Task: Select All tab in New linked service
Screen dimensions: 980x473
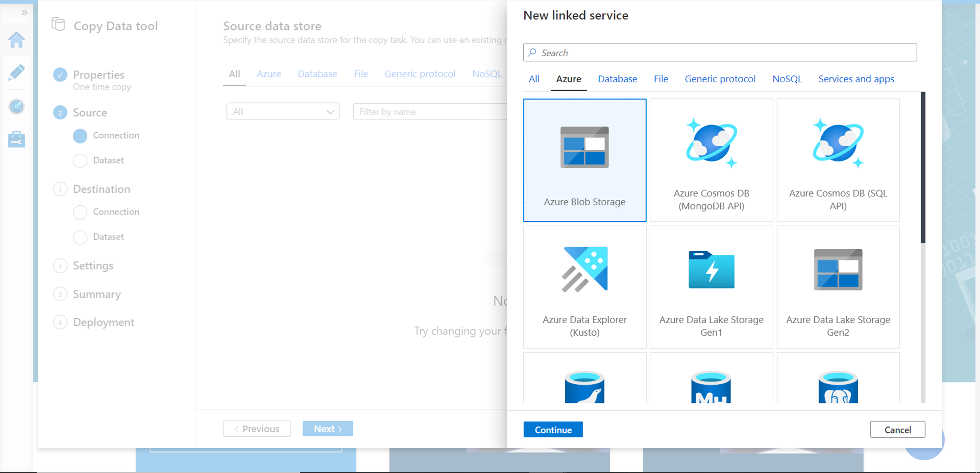Action: pos(534,79)
